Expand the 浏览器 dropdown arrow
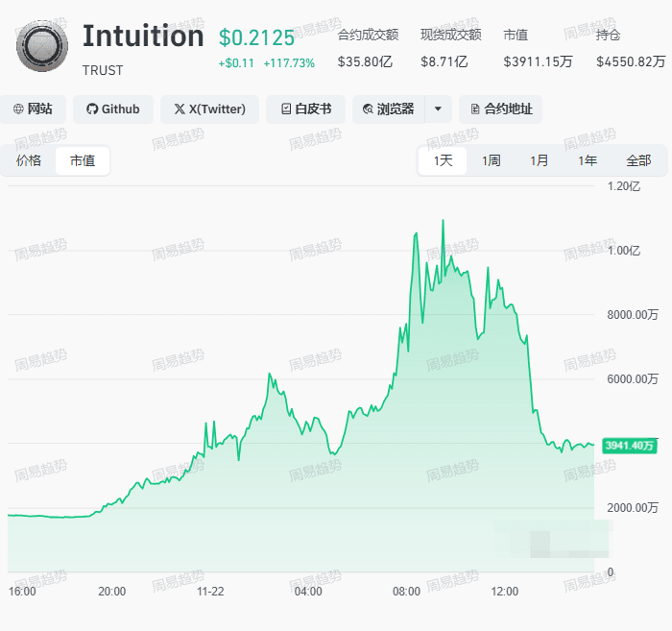This screenshot has height=631, width=672. [438, 109]
